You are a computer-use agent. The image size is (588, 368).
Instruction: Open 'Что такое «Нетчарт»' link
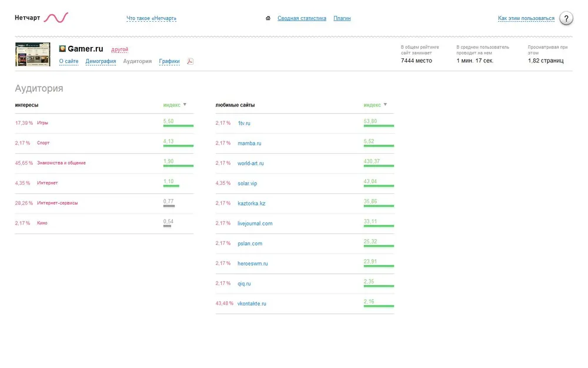click(x=151, y=18)
